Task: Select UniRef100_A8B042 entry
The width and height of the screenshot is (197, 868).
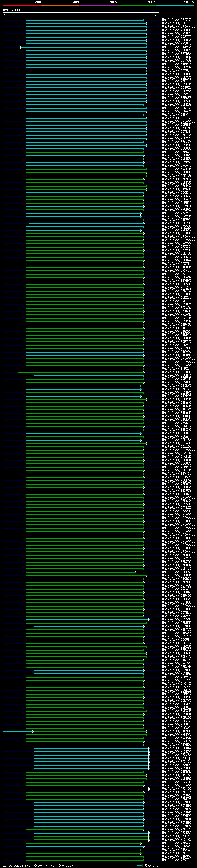Action: [x=177, y=748]
